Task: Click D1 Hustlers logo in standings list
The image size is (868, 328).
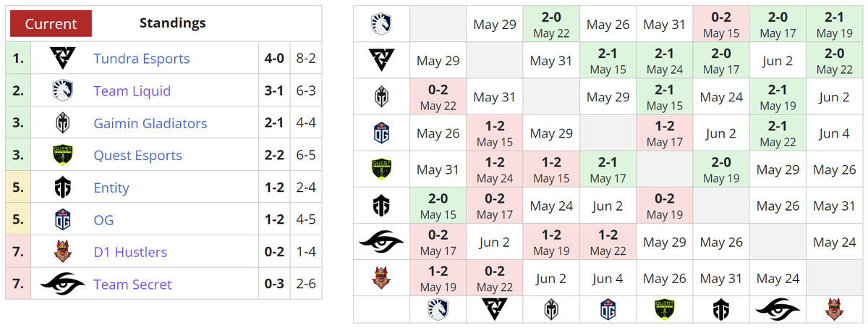Action: tap(62, 252)
